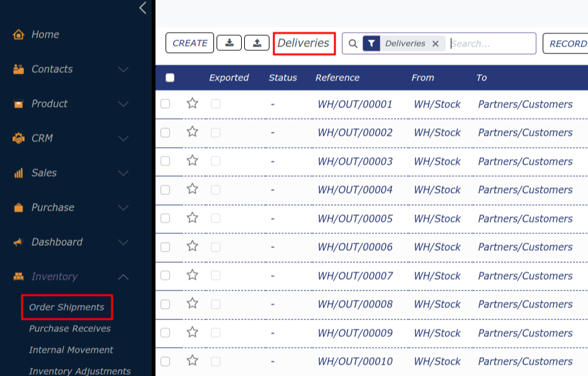The height and width of the screenshot is (376, 588).
Task: Star the WH/OUT/00010 row
Action: click(193, 361)
